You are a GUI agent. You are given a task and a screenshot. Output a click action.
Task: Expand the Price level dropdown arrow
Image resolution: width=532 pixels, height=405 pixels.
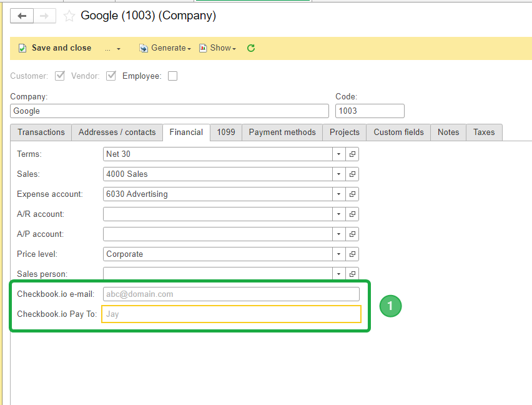coord(338,254)
